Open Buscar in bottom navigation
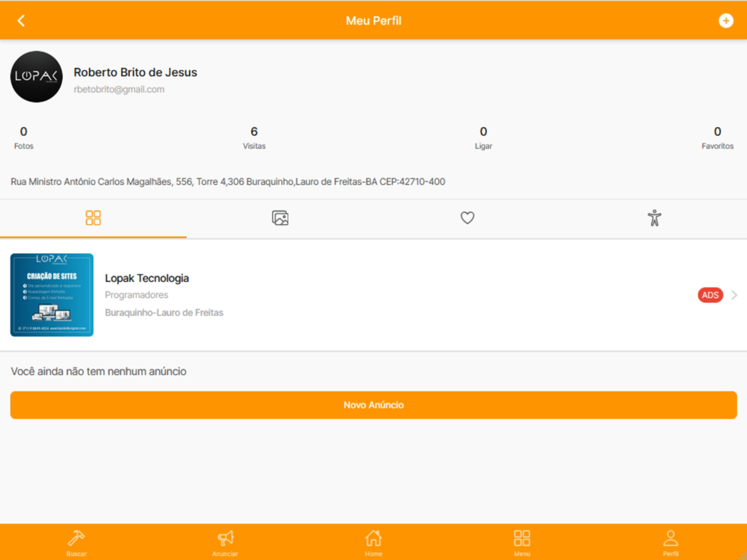This screenshot has width=747, height=560. 76,543
